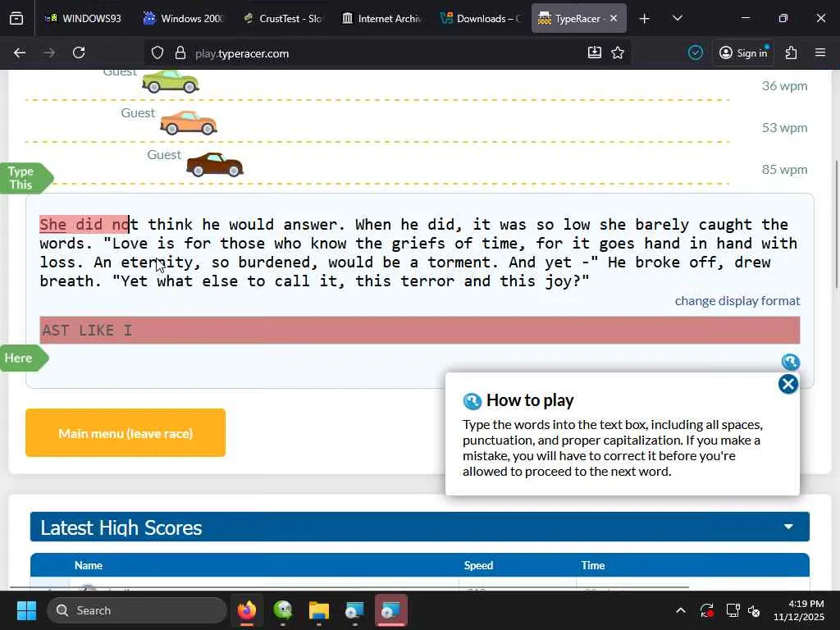The height and width of the screenshot is (630, 840).
Task: Click the green guest race car
Action: click(x=171, y=82)
